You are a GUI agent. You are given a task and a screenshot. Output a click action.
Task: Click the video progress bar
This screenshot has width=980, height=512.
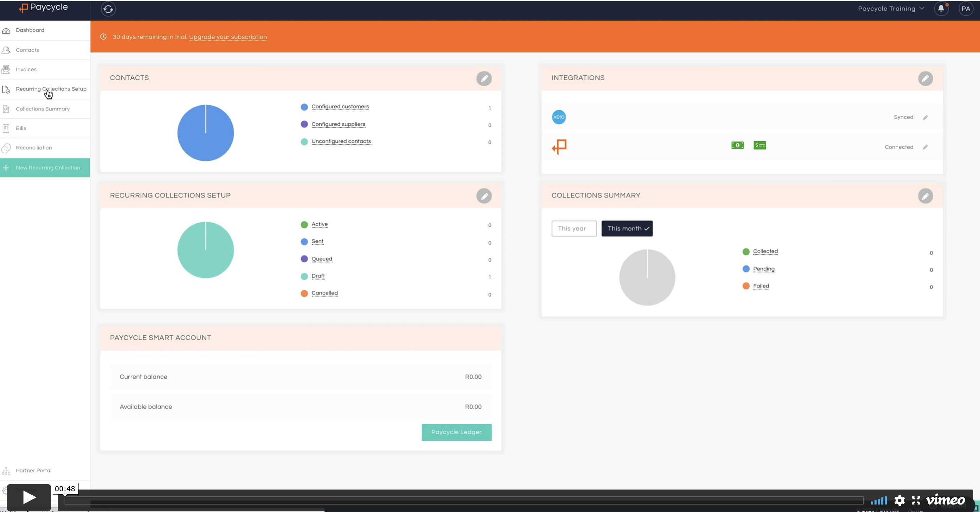point(463,500)
